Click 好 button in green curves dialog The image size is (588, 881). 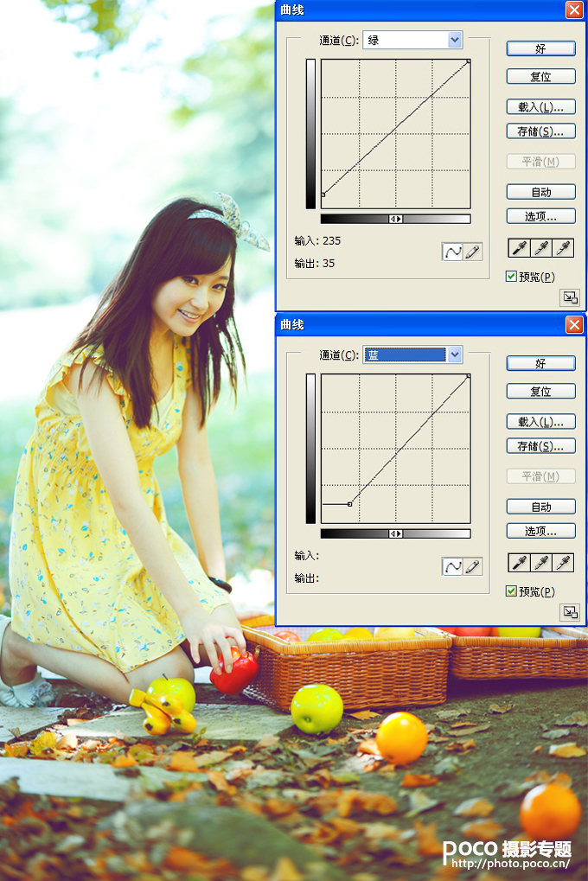click(x=540, y=49)
